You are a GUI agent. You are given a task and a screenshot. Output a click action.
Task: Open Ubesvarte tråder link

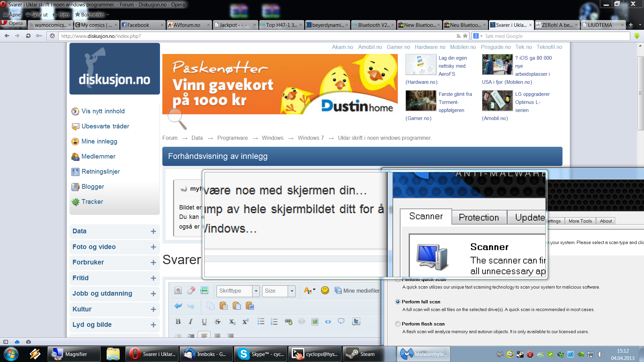(105, 126)
